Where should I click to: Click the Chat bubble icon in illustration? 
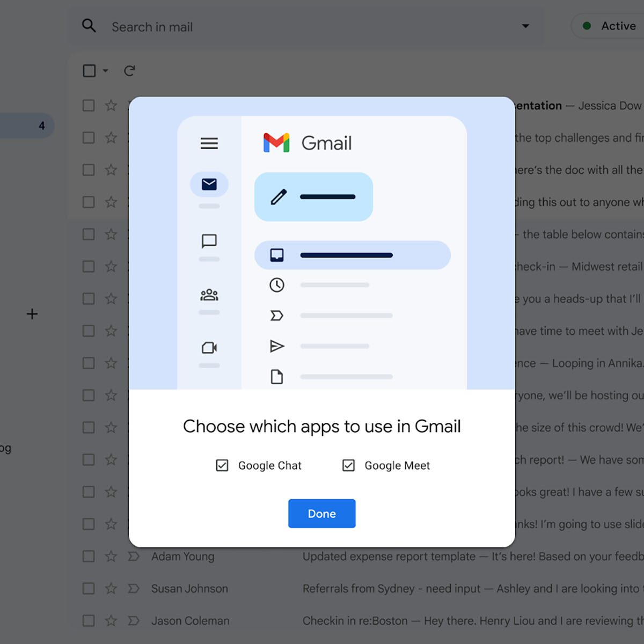tap(209, 241)
